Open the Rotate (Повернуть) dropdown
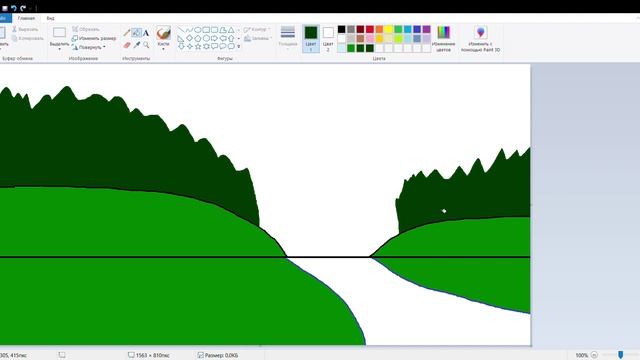 point(89,47)
